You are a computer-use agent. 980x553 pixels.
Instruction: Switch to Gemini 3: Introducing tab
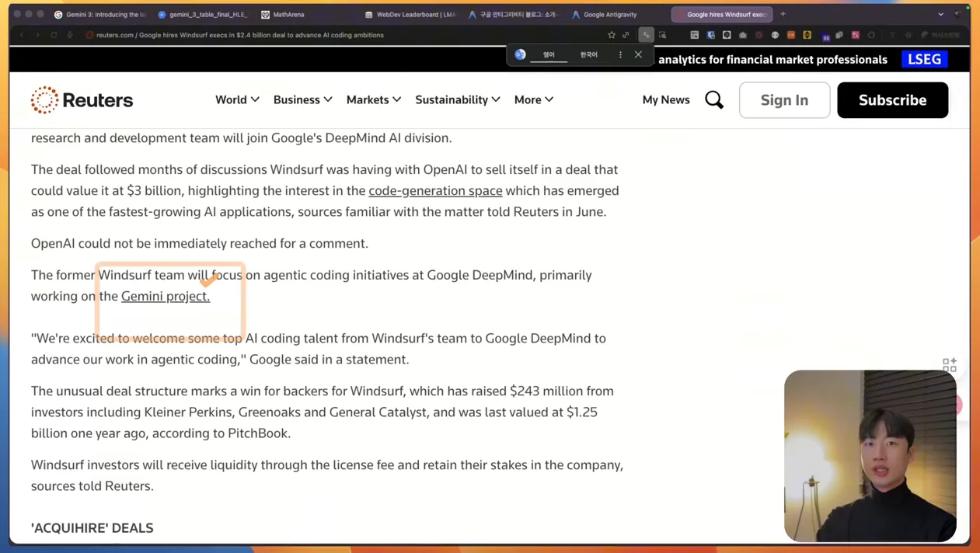click(99, 14)
